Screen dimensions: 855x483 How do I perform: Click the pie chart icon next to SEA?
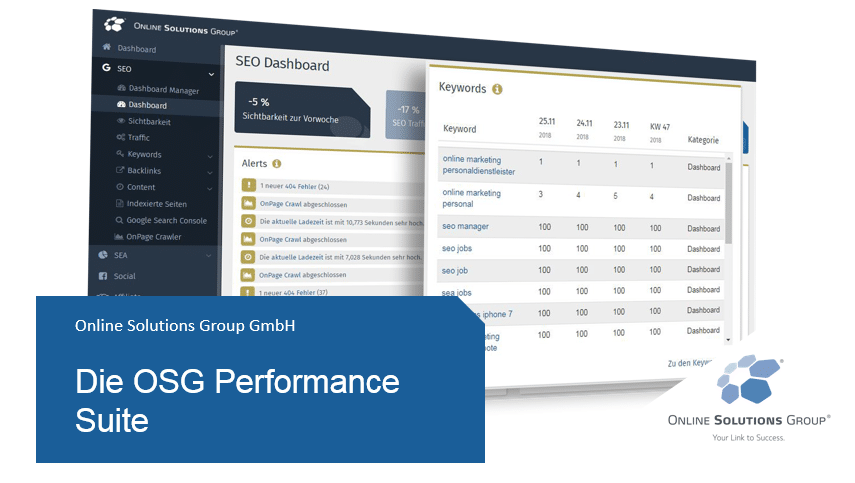[103, 255]
